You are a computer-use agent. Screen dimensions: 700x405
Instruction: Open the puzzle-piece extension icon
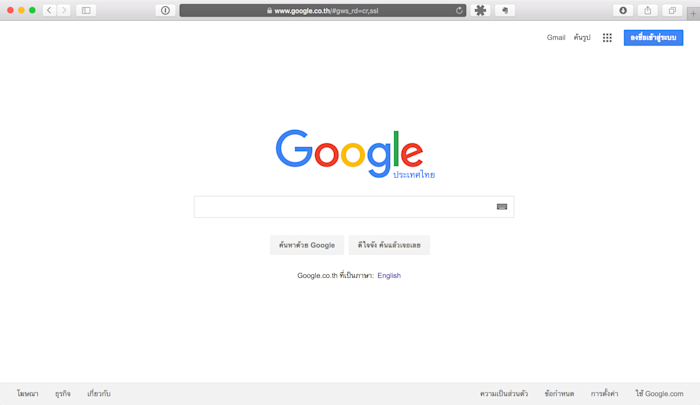point(480,10)
